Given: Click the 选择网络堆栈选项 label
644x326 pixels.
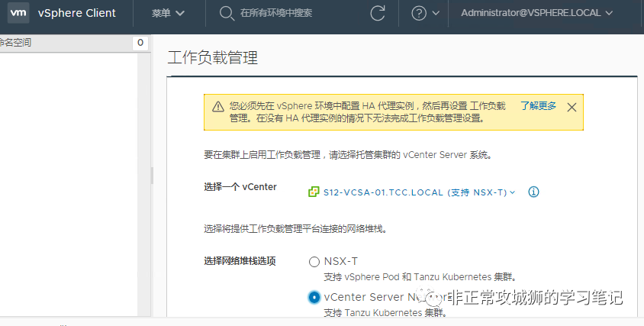Looking at the screenshot, I should tap(240, 261).
